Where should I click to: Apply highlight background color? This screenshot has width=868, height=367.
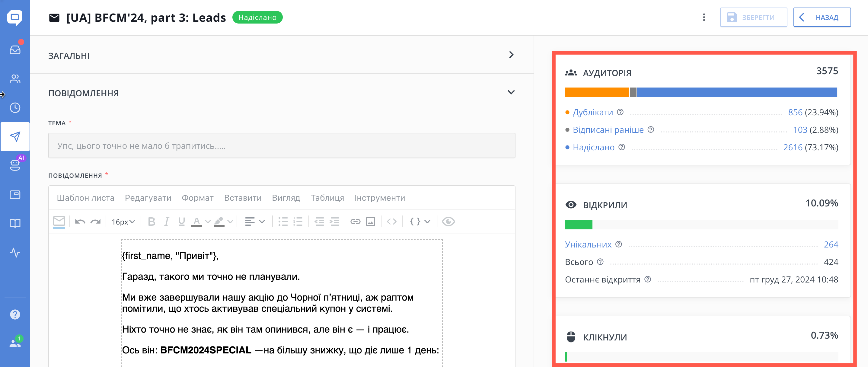(219, 222)
